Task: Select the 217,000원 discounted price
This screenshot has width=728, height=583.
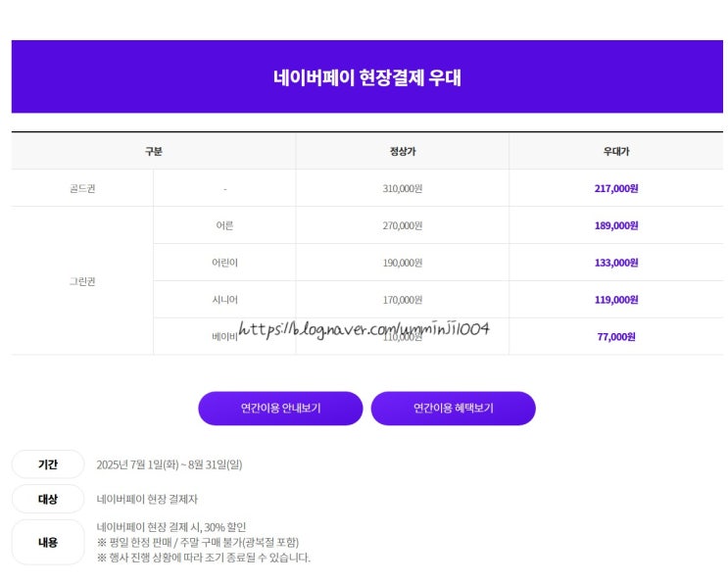Action: point(616,188)
